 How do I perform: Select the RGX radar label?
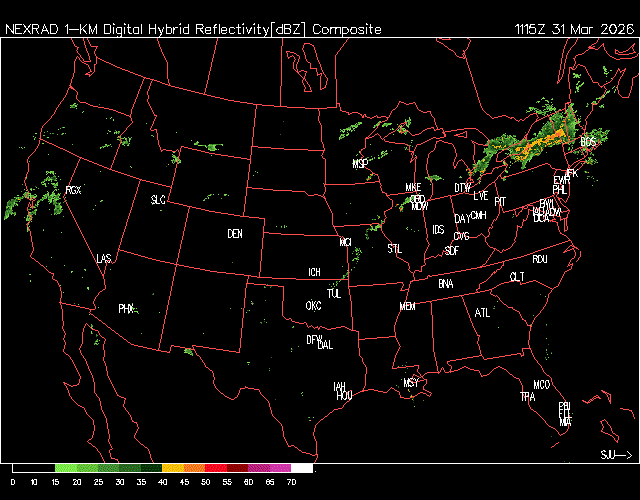point(73,189)
